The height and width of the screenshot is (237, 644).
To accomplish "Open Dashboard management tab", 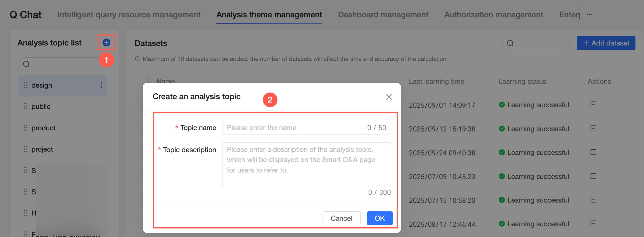I will 383,15.
